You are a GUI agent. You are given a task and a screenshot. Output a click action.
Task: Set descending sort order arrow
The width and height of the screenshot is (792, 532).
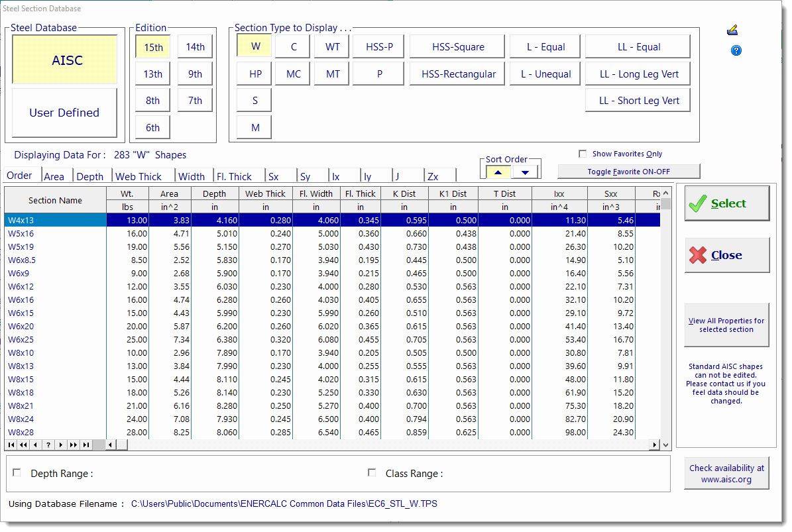[526, 172]
